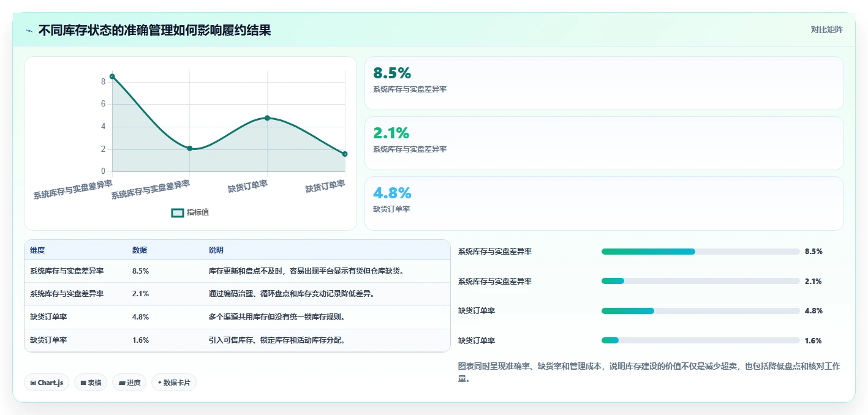Click the y-axis tick label 6
Image resolution: width=868 pixels, height=415 pixels.
(x=103, y=104)
